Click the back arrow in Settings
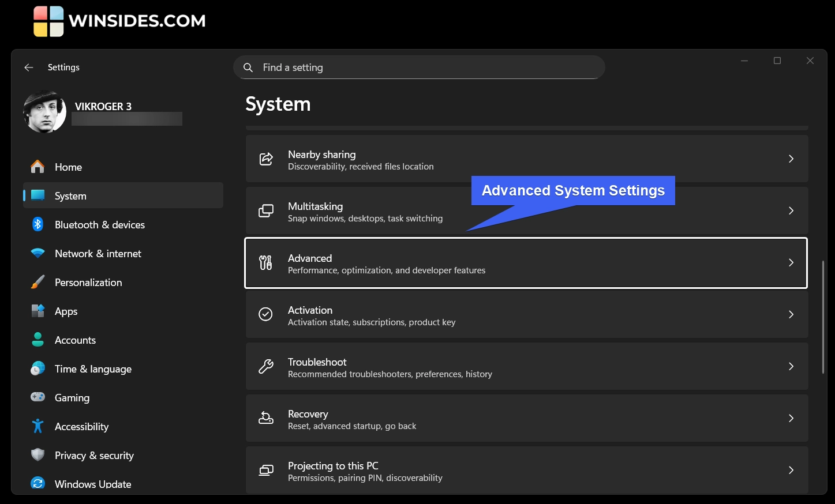Viewport: 835px width, 504px height. tap(28, 67)
